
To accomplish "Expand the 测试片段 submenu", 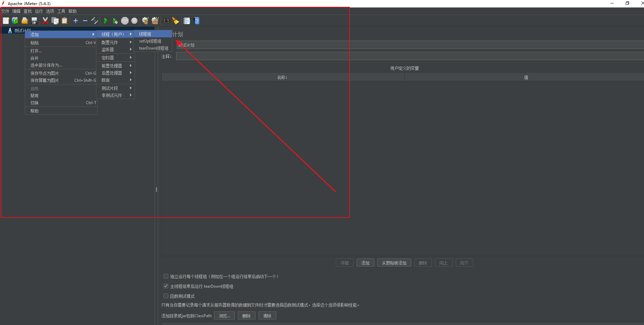I will pos(116,88).
